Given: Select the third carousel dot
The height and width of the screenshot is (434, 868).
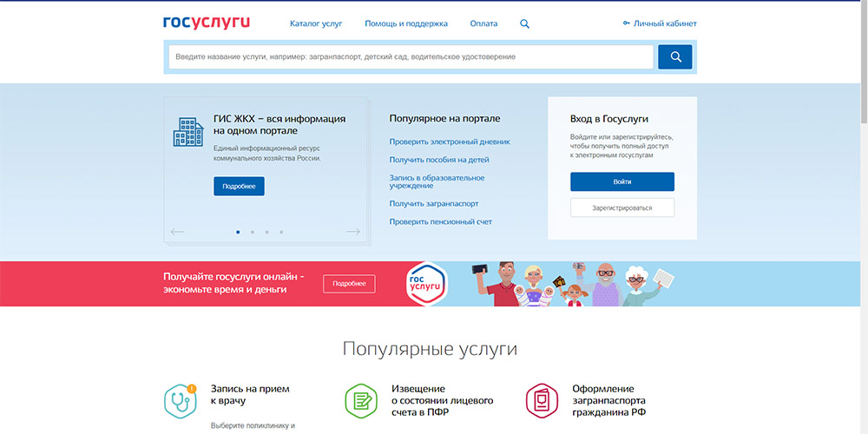Looking at the screenshot, I should (x=266, y=232).
